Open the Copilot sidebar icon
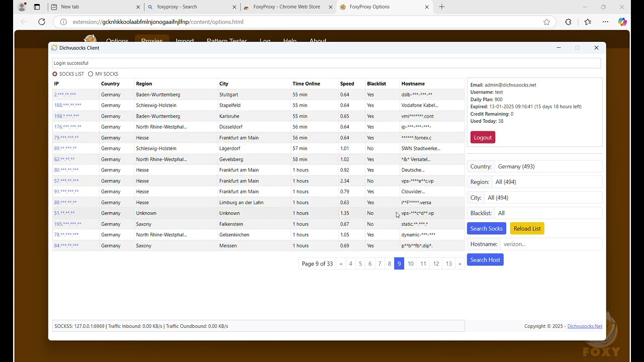This screenshot has height=362, width=644. pyautogui.click(x=622, y=22)
